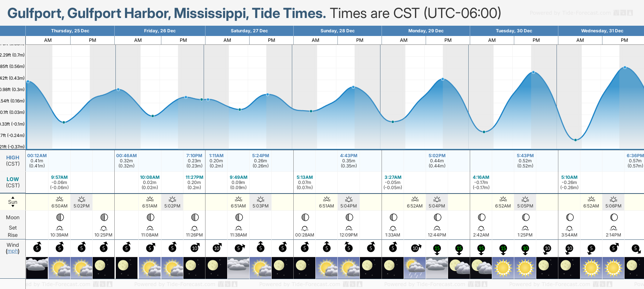644x289 pixels.
Task: Click the HIGH (CST) row label
Action: click(13, 160)
